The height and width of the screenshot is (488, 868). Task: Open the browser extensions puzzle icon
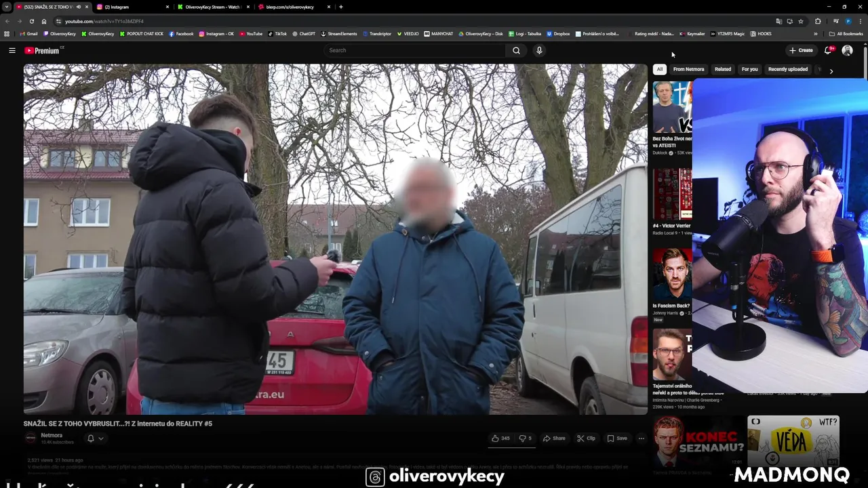click(818, 21)
